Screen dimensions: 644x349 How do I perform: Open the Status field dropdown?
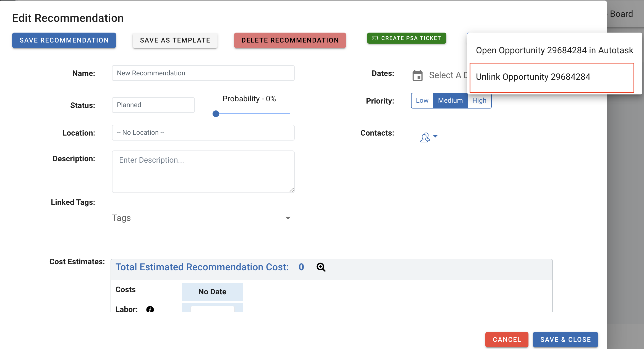point(153,105)
